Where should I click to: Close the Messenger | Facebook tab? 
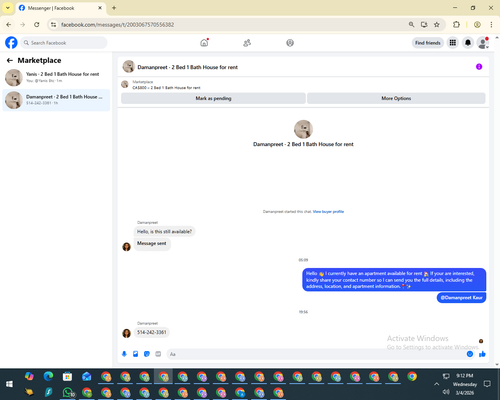[x=100, y=8]
